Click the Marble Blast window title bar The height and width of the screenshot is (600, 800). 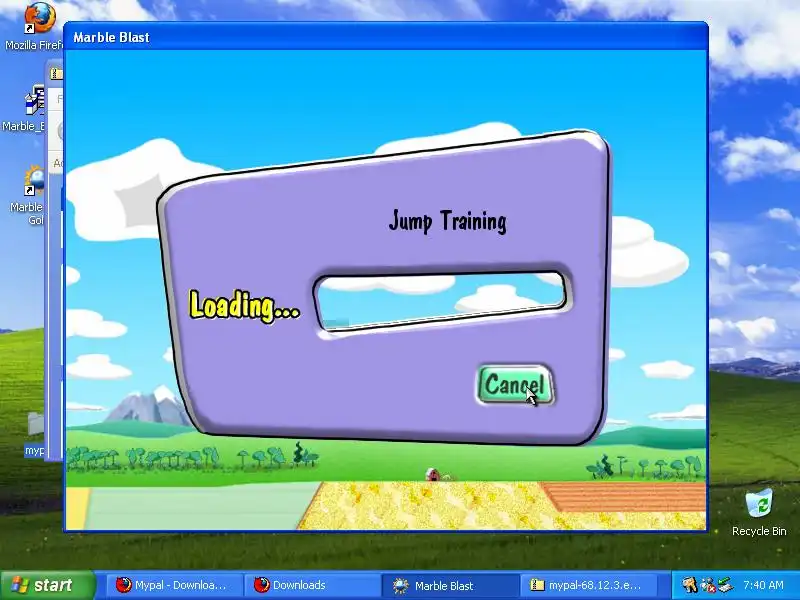(386, 37)
